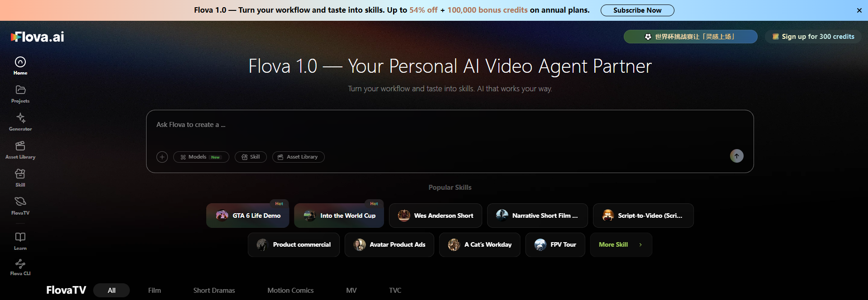
Task: Open the Models selector in prompt box
Action: (x=201, y=157)
